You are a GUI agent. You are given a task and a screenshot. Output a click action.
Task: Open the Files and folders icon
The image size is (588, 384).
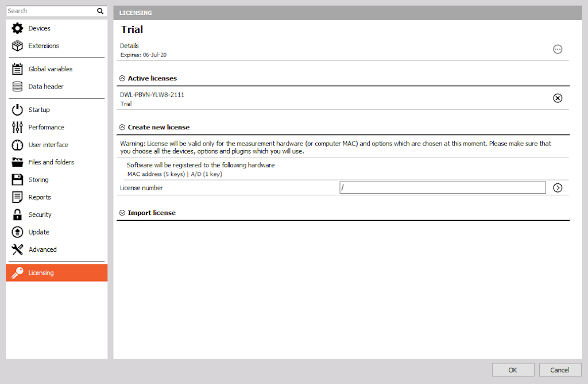tap(17, 162)
